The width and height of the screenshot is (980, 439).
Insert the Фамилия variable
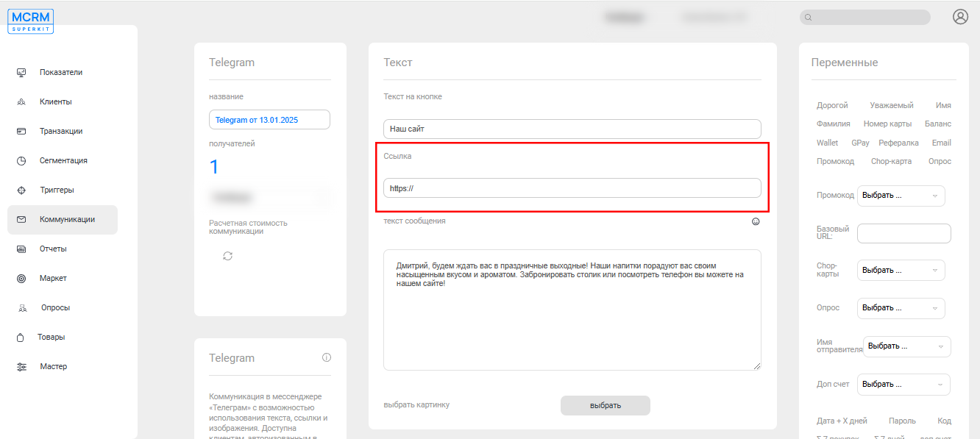click(x=834, y=124)
